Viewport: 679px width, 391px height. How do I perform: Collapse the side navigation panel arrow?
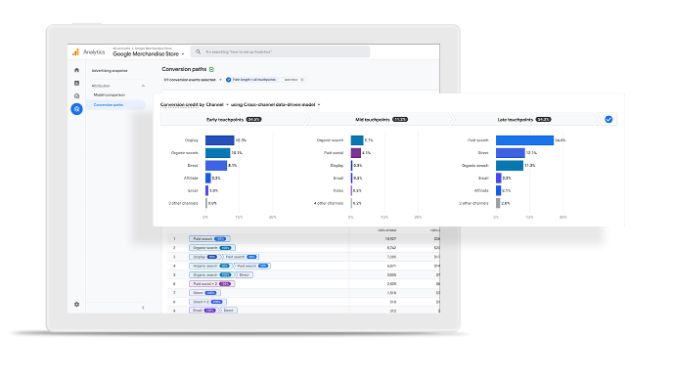pos(143,307)
